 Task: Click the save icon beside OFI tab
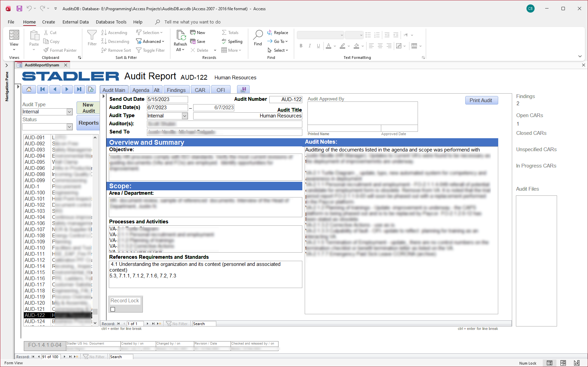click(x=243, y=90)
